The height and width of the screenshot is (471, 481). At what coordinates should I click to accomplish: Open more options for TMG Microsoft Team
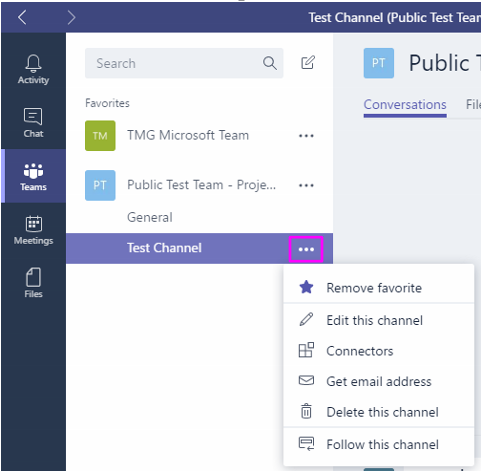(x=306, y=136)
